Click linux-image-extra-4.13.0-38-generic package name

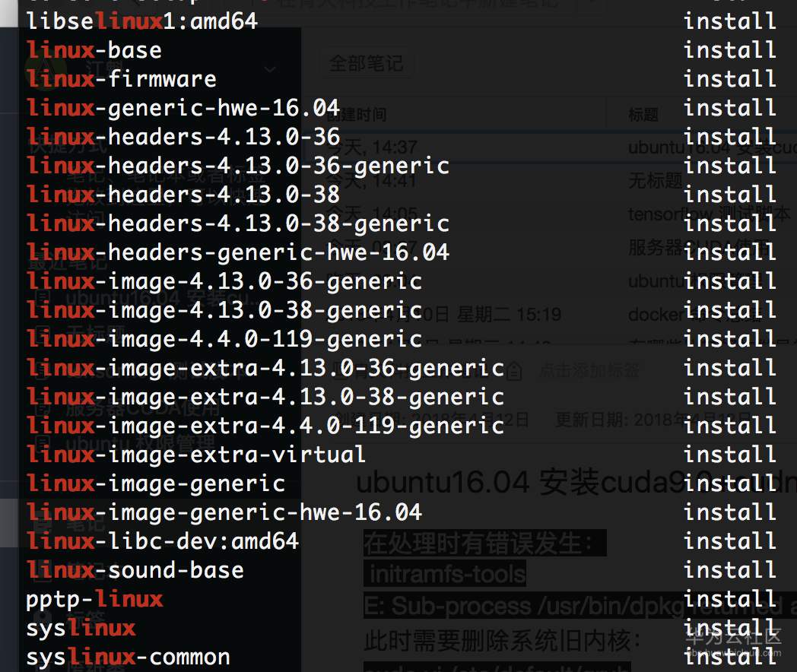tap(265, 398)
